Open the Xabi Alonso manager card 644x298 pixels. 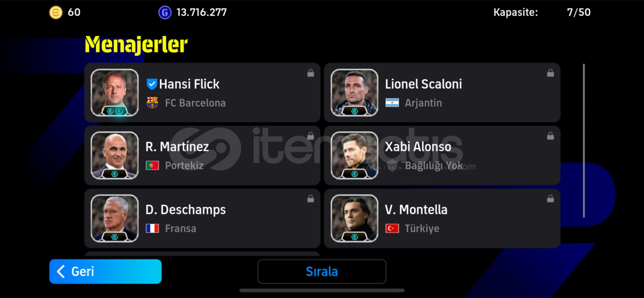click(x=442, y=156)
